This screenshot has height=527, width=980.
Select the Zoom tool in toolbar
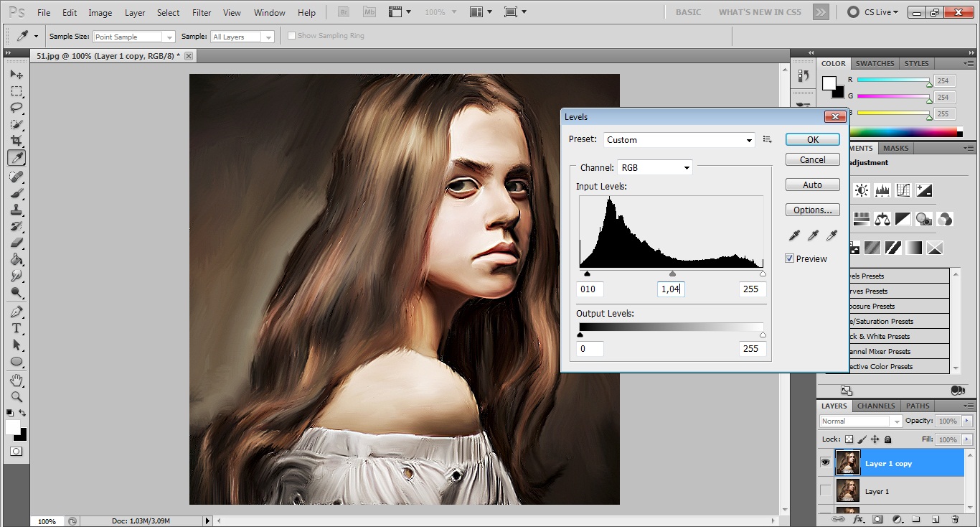pos(17,396)
